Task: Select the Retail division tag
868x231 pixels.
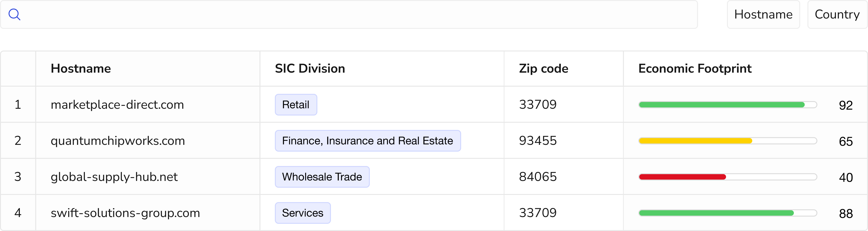Action: [x=296, y=105]
